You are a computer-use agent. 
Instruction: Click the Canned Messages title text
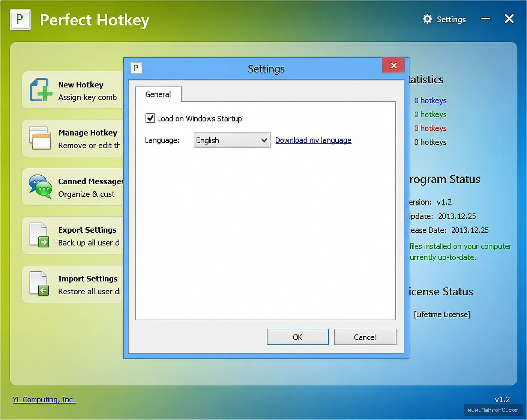click(x=91, y=181)
